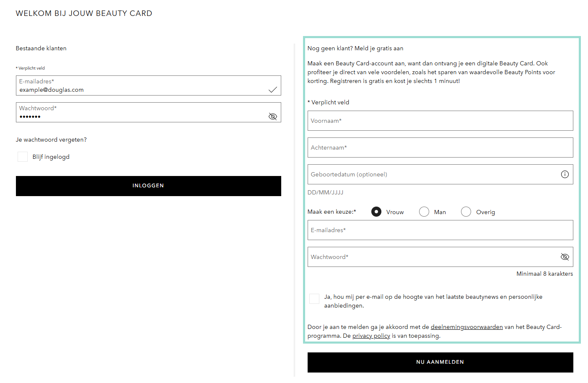
Task: Follow the privacy policy link
Action: (371, 336)
